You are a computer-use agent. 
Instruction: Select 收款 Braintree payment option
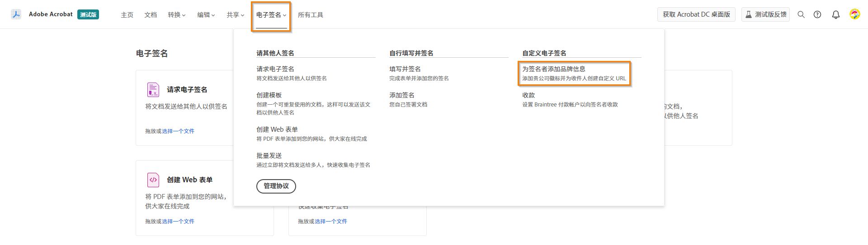coord(528,95)
